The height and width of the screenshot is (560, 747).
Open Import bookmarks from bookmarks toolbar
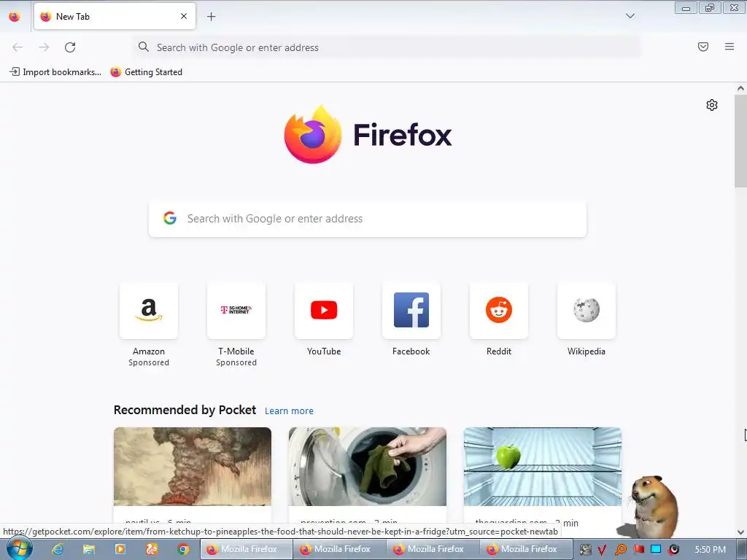(x=55, y=72)
